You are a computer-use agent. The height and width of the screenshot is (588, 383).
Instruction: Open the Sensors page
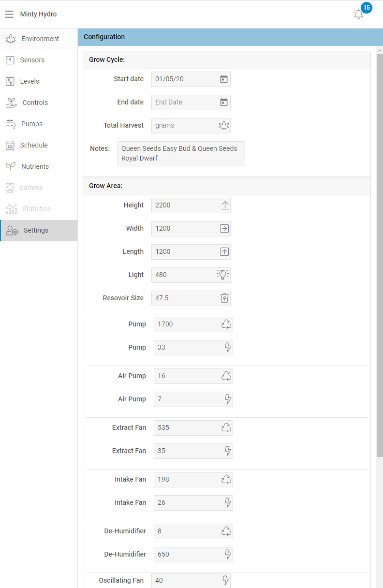pos(32,60)
